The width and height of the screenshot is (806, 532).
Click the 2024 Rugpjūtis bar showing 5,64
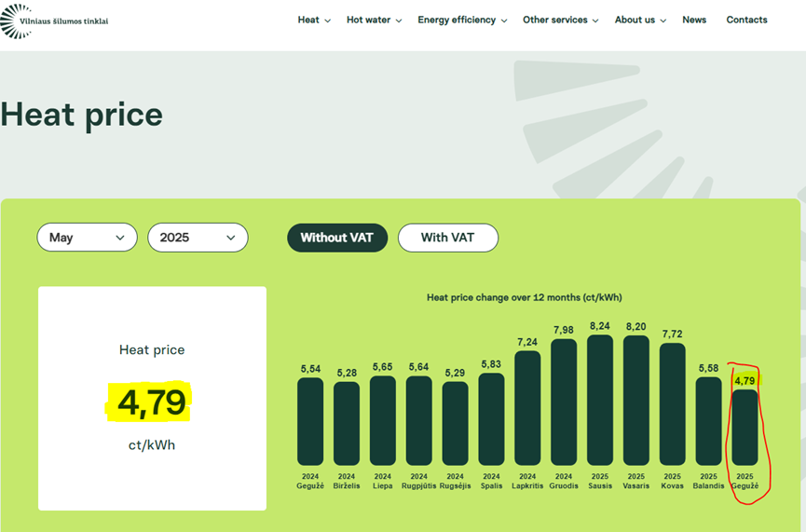419,420
